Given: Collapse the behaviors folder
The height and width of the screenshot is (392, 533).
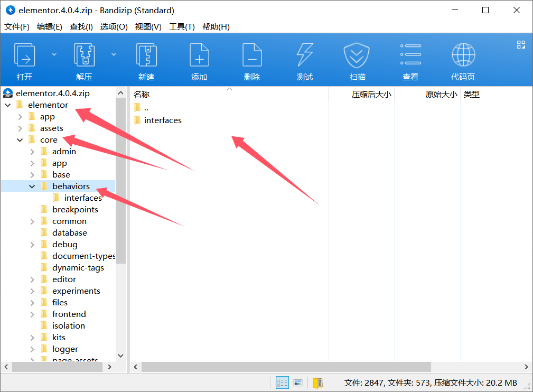Looking at the screenshot, I should point(32,186).
